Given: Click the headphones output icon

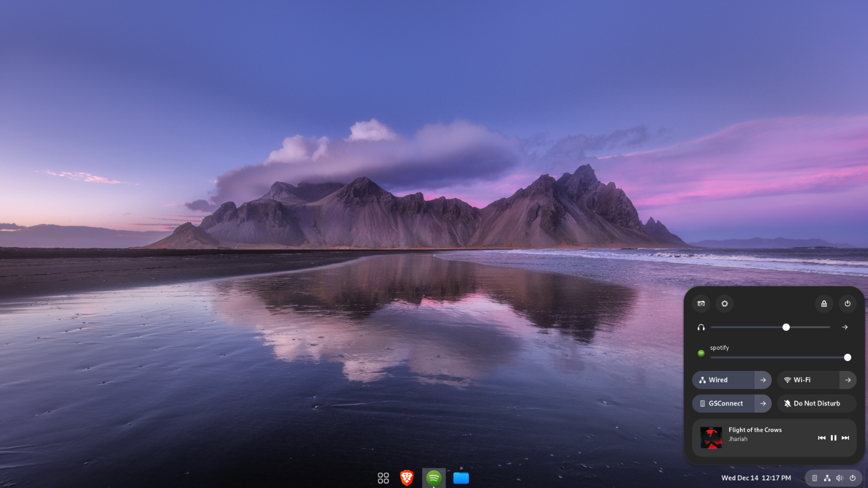Looking at the screenshot, I should pyautogui.click(x=701, y=328).
